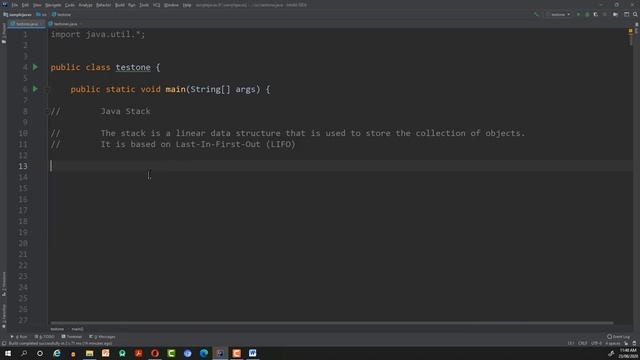Place cursor on the import java.util line
This screenshot has width=640, height=360.
point(98,34)
